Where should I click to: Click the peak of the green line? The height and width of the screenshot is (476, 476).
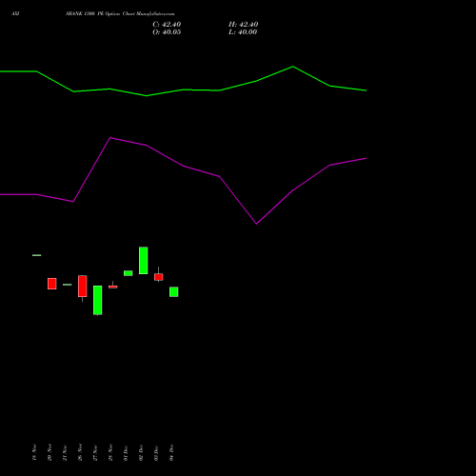pos(292,67)
